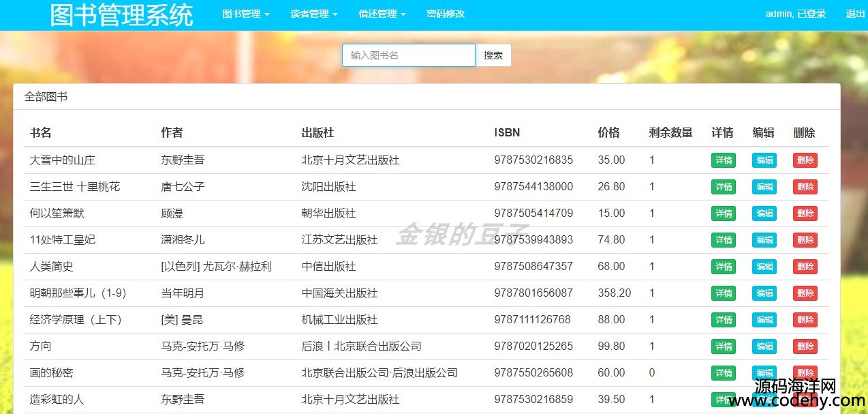
Task: Select the 剩余数量 column header
Action: coord(671,132)
